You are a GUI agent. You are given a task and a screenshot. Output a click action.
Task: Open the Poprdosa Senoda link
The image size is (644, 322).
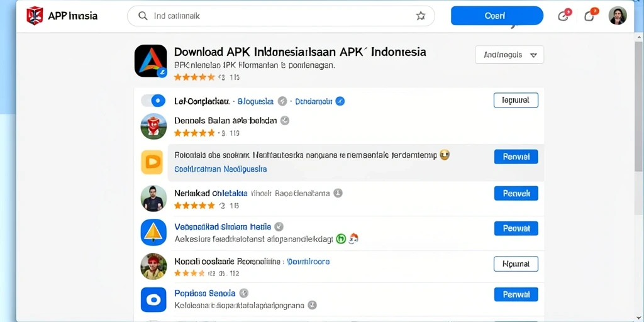pos(204,293)
